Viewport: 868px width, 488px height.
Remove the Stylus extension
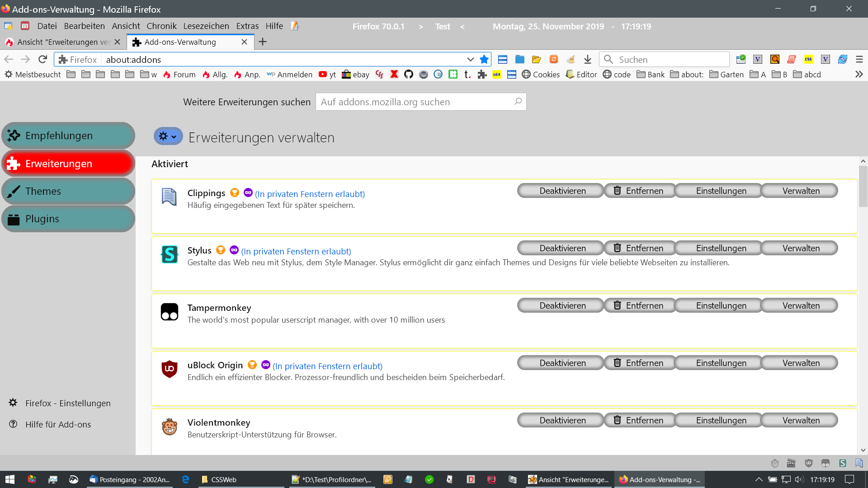pos(639,248)
